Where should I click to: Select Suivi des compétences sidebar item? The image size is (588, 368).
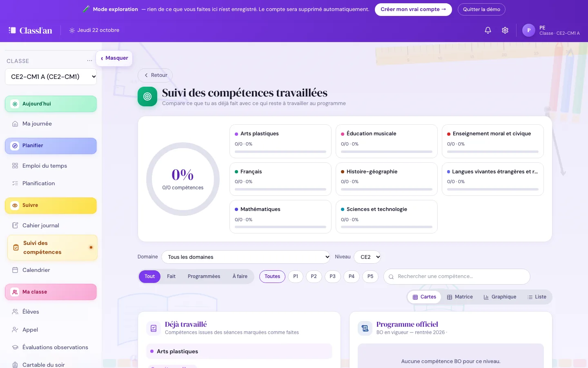click(52, 247)
